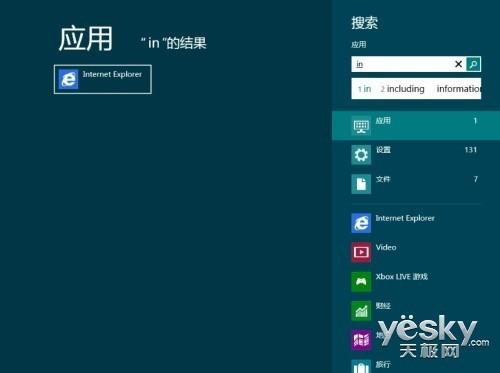500x373 pixels.
Task: Search within the Video app
Action: click(416, 252)
